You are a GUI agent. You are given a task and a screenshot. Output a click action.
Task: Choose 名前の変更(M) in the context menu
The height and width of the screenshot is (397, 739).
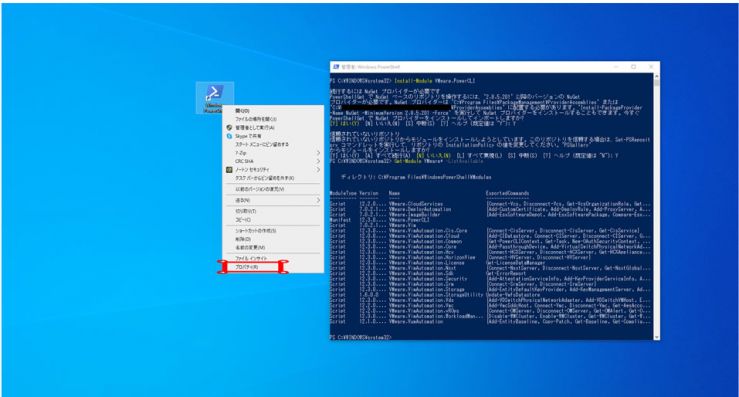click(x=273, y=248)
